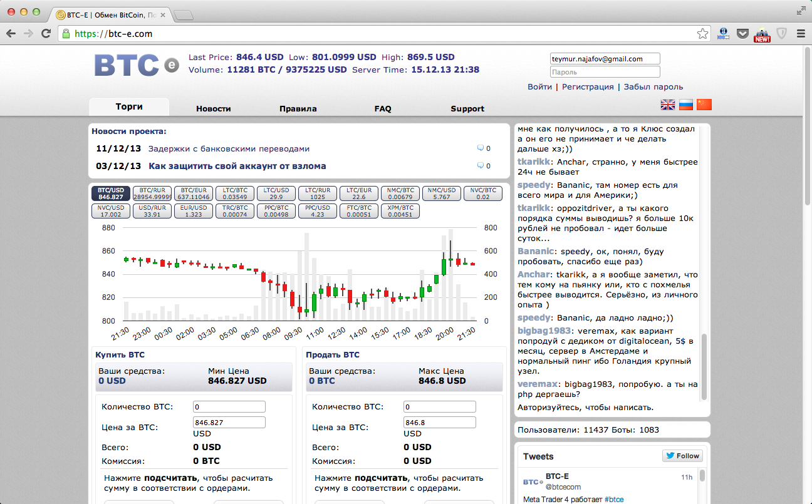Click the Забыл пароль link
This screenshot has width=812, height=504.
pos(653,87)
